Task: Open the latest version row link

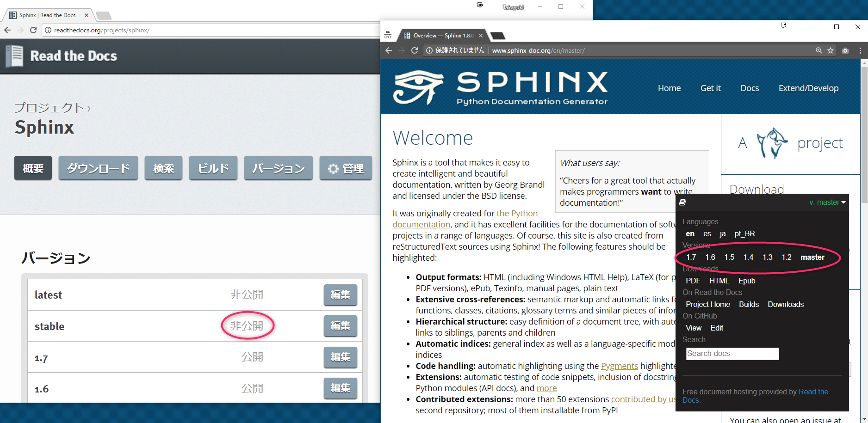Action: [x=48, y=295]
